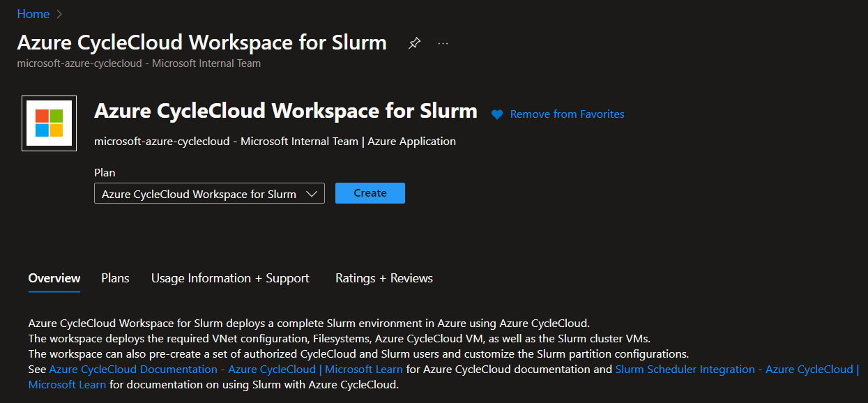Click the dropdown chevron on the Plan selector
868x403 pixels.
313,193
